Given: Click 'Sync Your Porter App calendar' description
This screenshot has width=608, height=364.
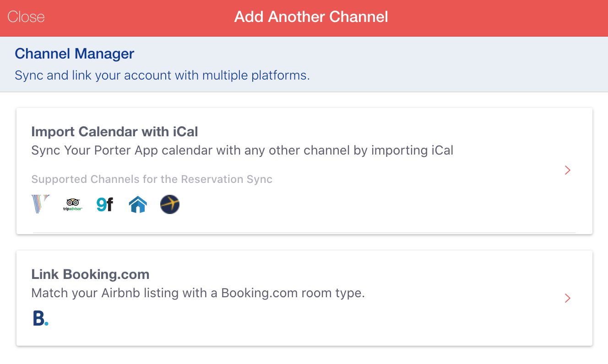Looking at the screenshot, I should coord(242,150).
